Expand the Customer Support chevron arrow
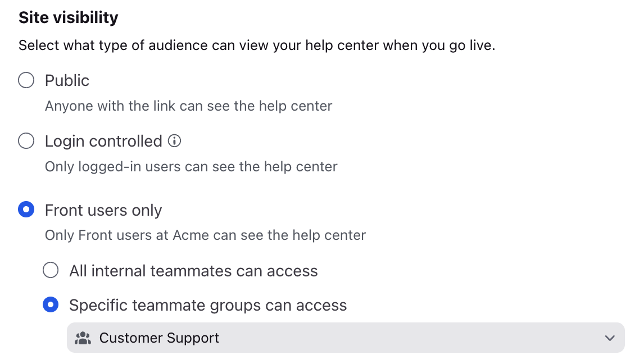Screen dimensions: 644x364 pos(610,338)
